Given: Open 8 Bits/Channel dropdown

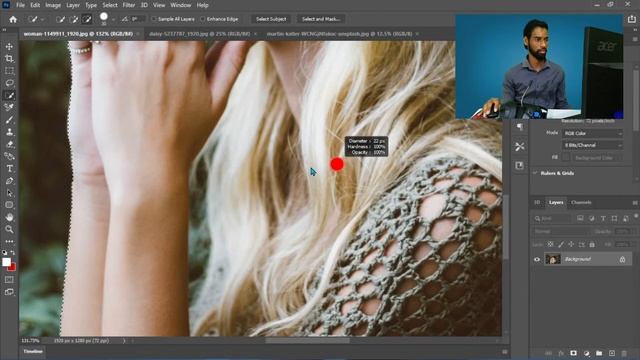Looking at the screenshot, I should point(593,145).
